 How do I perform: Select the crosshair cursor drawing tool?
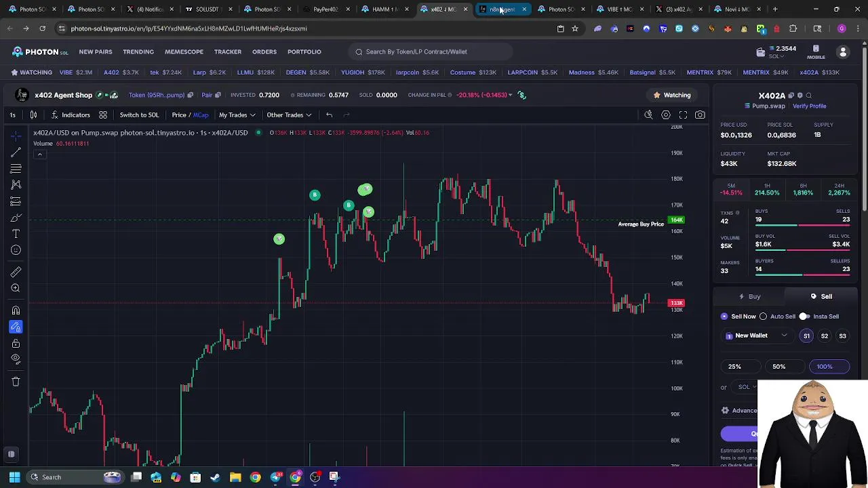coord(16,136)
